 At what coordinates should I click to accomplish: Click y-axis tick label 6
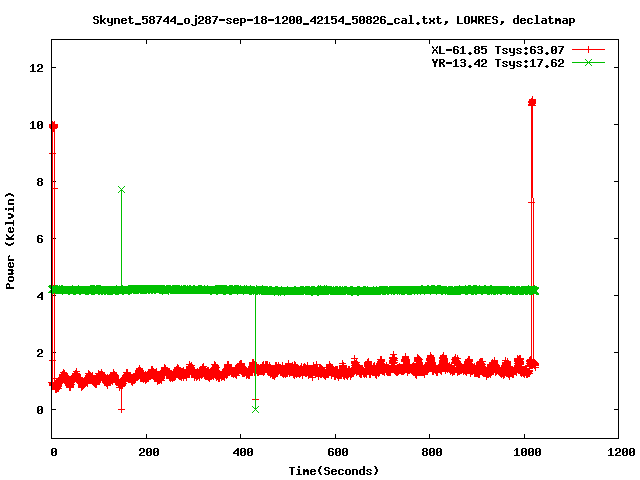click(40, 239)
